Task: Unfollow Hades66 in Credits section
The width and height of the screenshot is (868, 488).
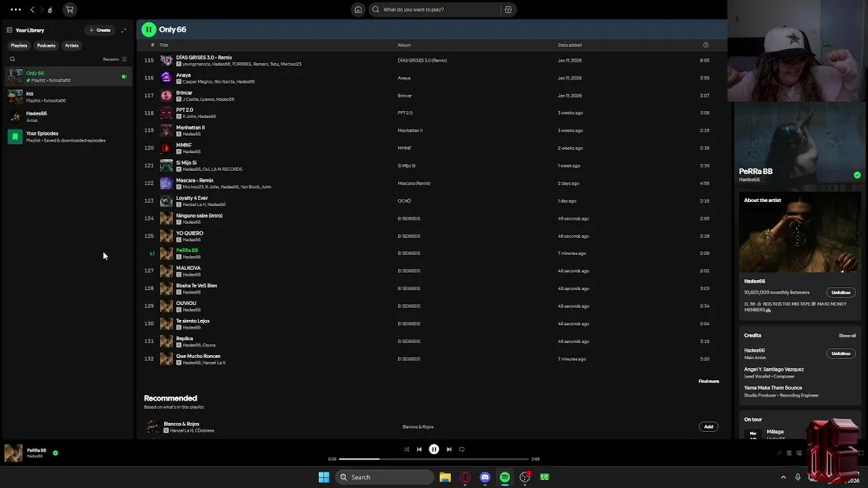Action: tap(841, 354)
